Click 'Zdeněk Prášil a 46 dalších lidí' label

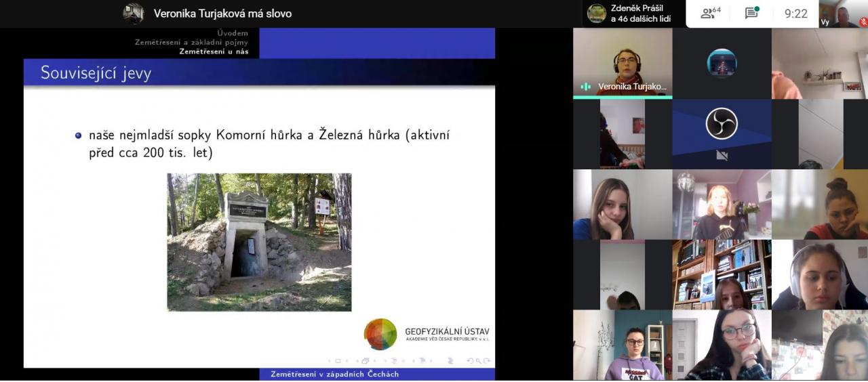(641, 14)
